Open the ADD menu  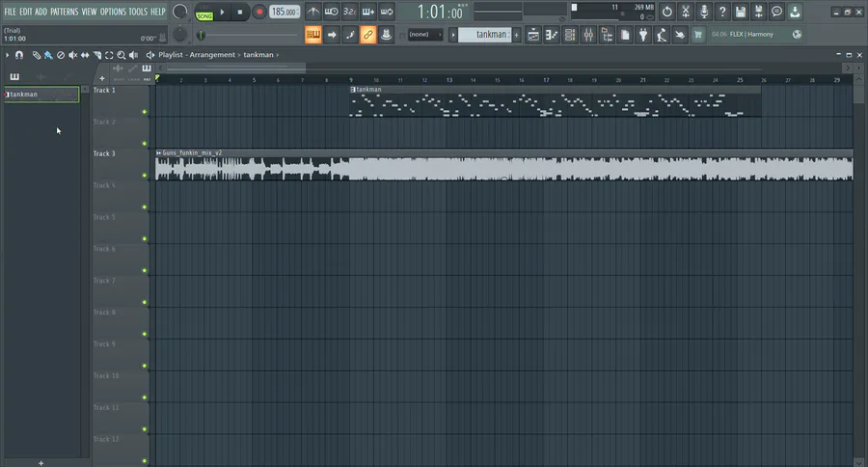pyautogui.click(x=41, y=12)
